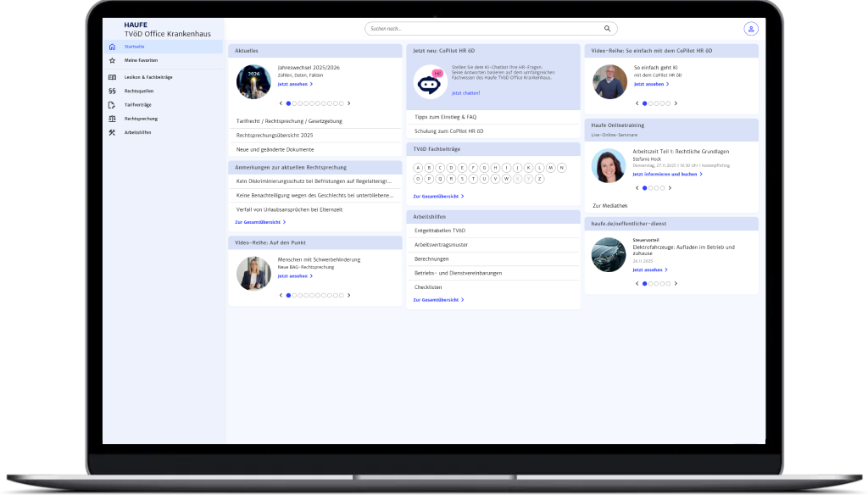Select the Rechtsquellen paragraph icon
This screenshot has height=495, width=868.
(x=112, y=90)
